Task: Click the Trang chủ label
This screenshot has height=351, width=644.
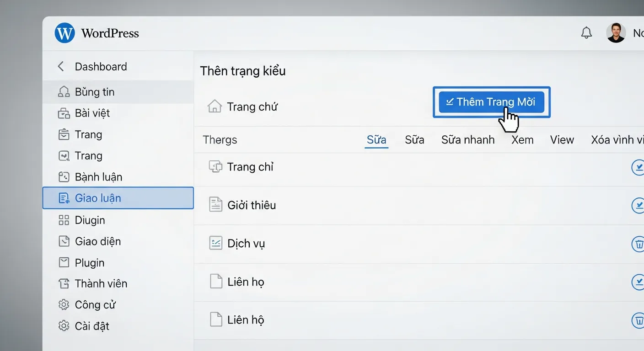Action: pyautogui.click(x=252, y=107)
